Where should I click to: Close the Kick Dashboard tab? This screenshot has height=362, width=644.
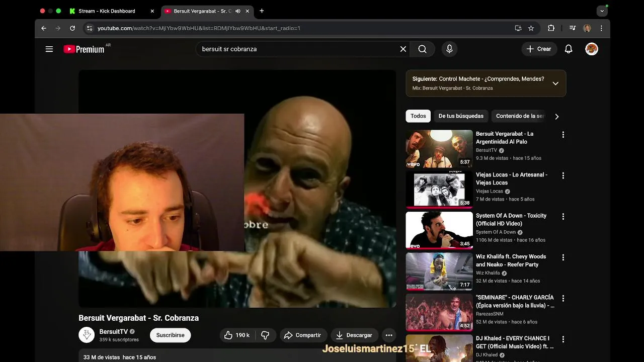tap(152, 11)
